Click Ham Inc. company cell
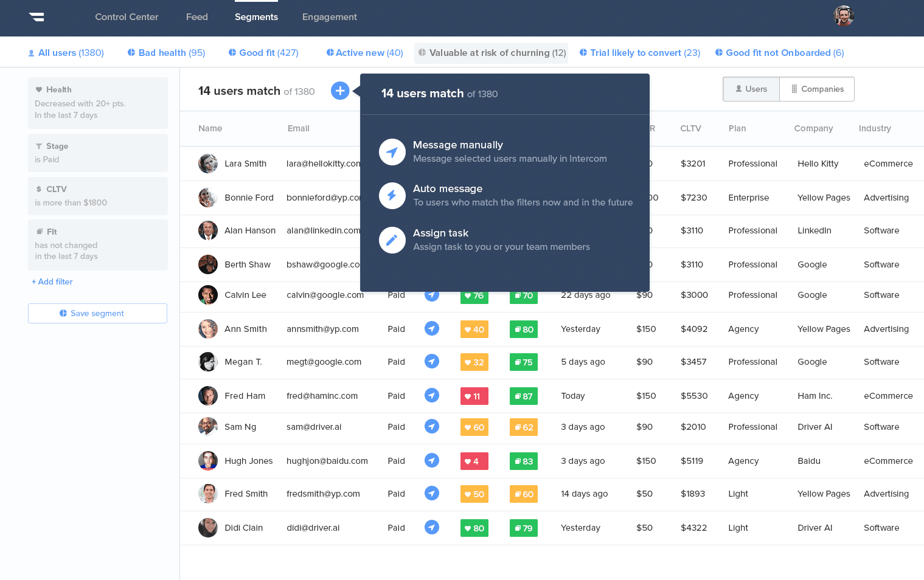The image size is (924, 580). click(x=815, y=396)
